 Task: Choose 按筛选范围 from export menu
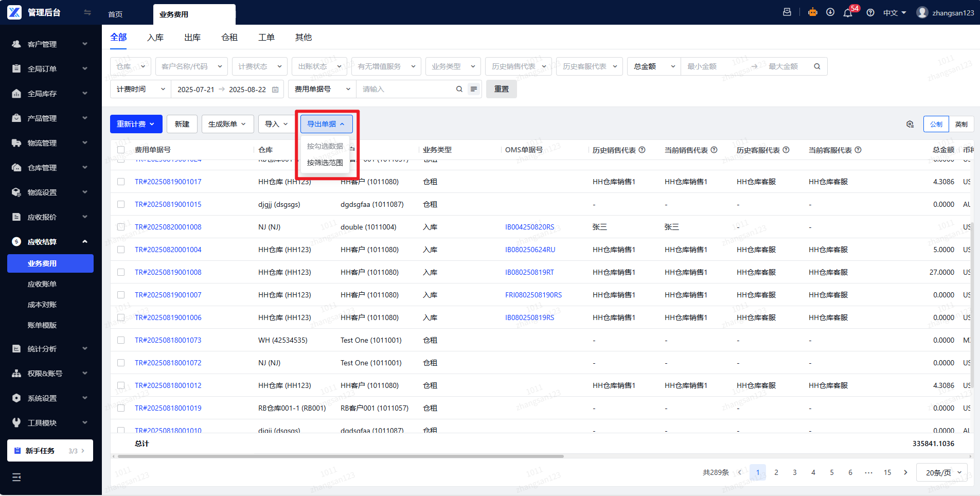(x=325, y=163)
